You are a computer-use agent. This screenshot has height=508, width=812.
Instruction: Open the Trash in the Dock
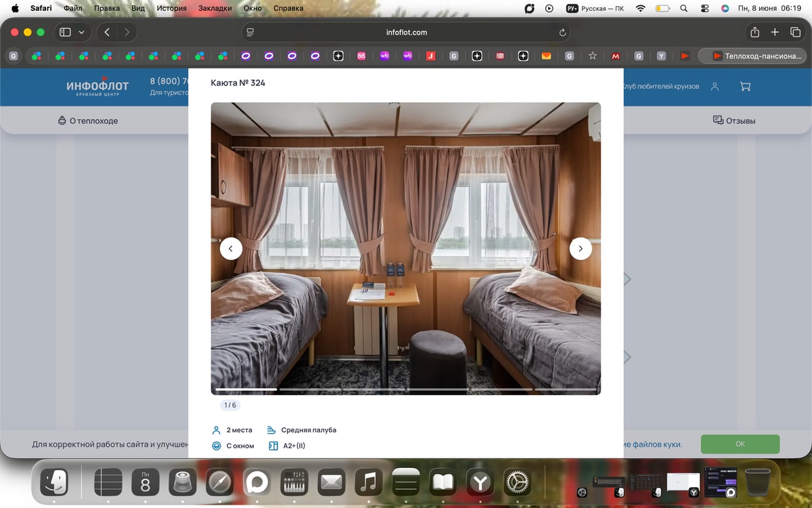(758, 482)
